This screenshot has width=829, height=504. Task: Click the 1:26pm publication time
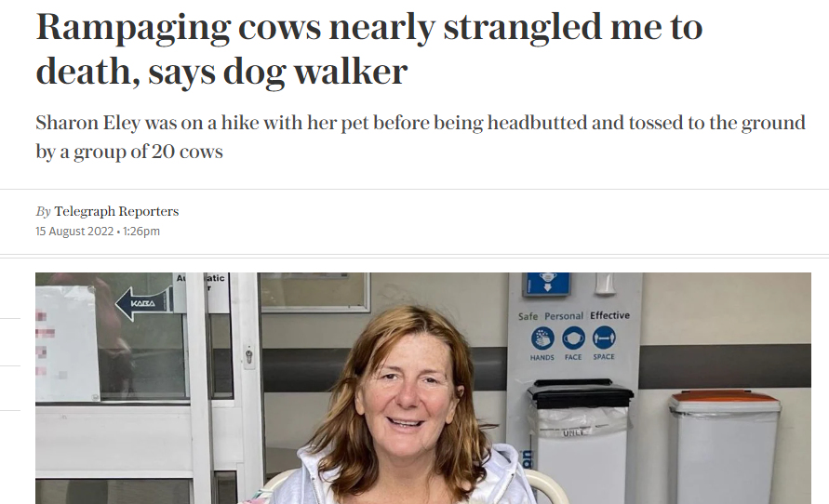click(141, 232)
